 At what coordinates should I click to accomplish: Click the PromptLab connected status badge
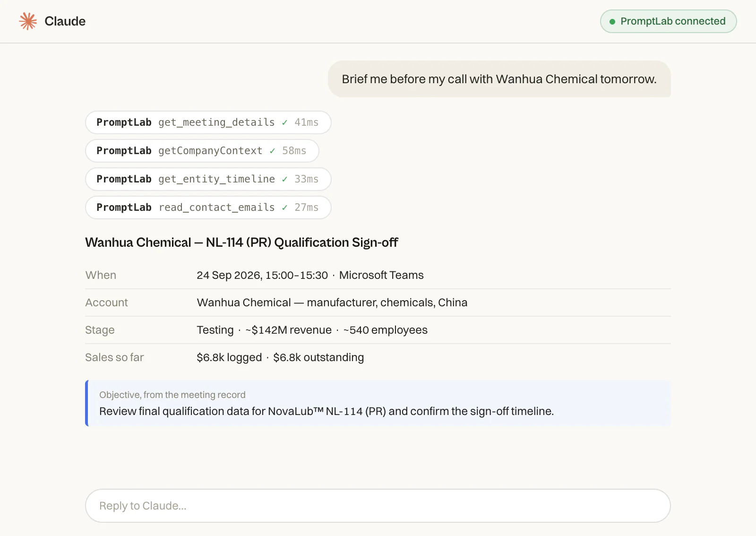pyautogui.click(x=668, y=21)
